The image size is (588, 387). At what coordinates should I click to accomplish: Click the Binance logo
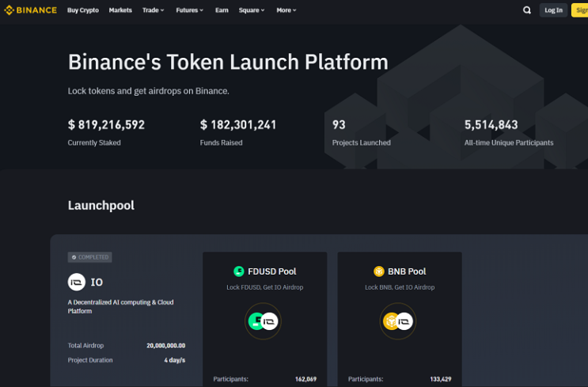(x=30, y=10)
